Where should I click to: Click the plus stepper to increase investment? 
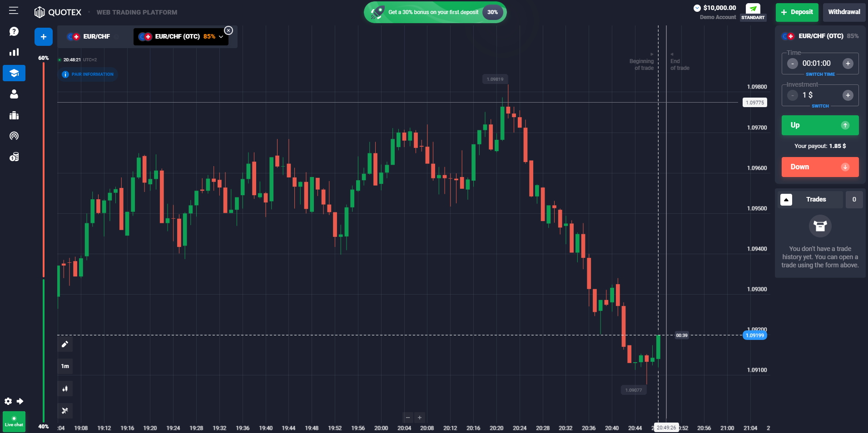tap(847, 95)
